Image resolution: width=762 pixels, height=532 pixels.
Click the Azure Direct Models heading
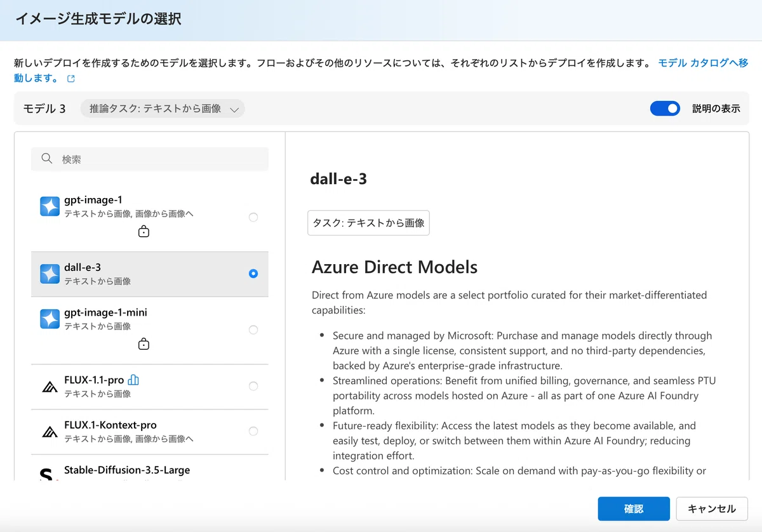tap(394, 267)
